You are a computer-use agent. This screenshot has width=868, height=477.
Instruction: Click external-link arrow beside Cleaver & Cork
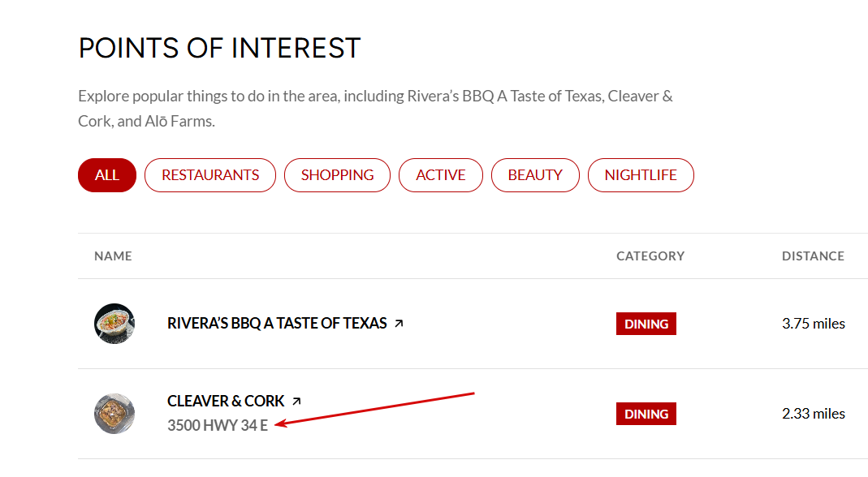[x=296, y=401]
